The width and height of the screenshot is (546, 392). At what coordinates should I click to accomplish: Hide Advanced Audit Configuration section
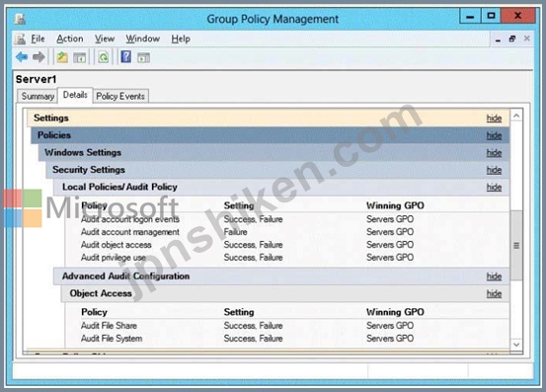tap(494, 276)
